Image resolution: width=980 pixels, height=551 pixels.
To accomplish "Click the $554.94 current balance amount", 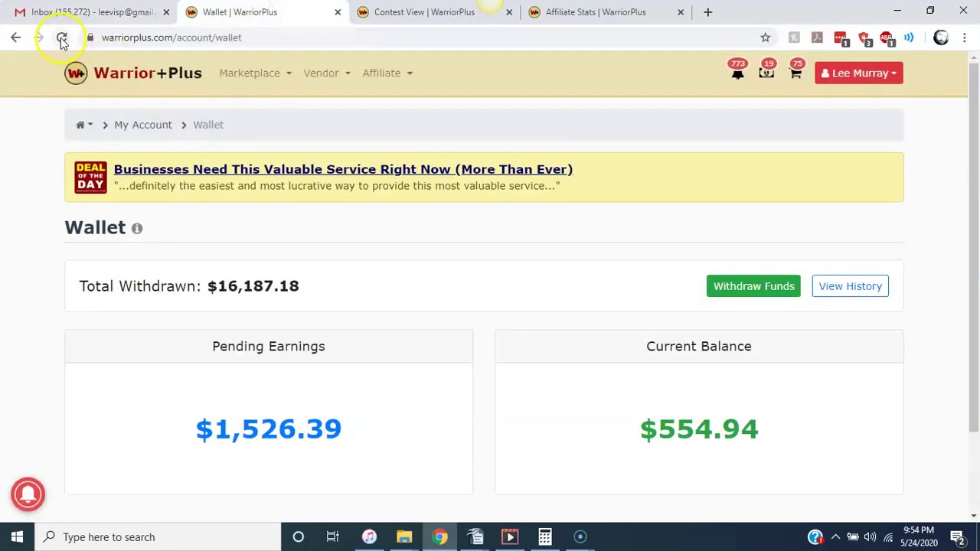I will tap(699, 429).
